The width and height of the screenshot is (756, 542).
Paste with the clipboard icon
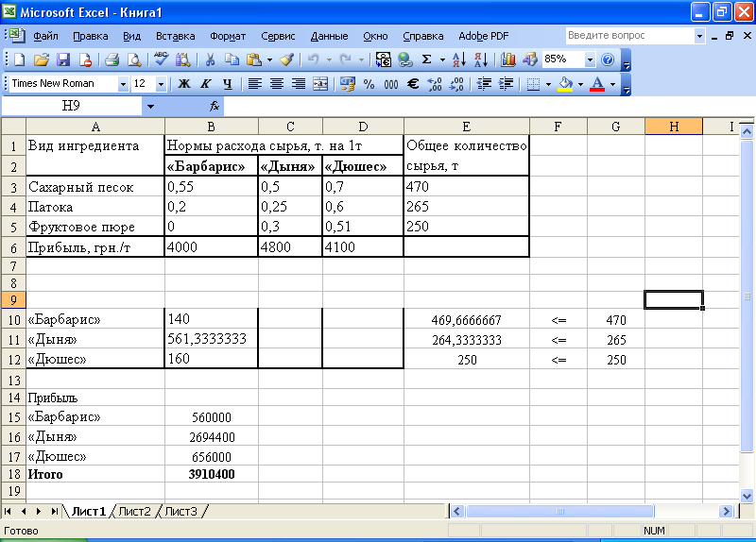point(253,59)
